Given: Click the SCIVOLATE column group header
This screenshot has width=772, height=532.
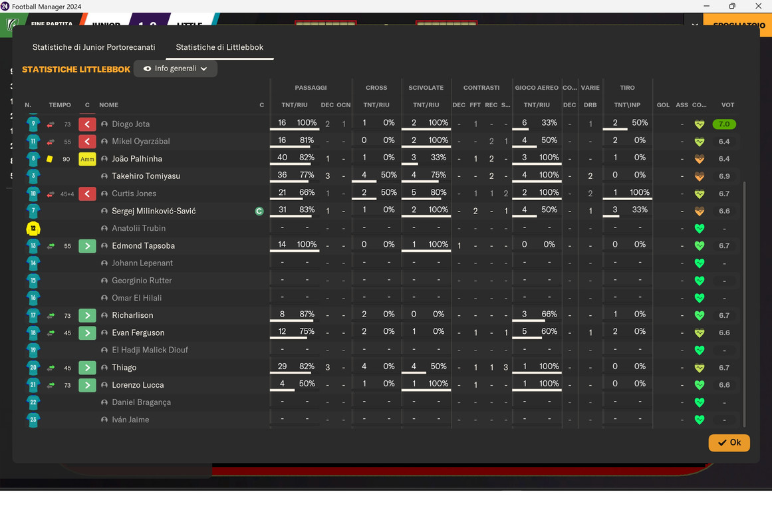Looking at the screenshot, I should [426, 88].
